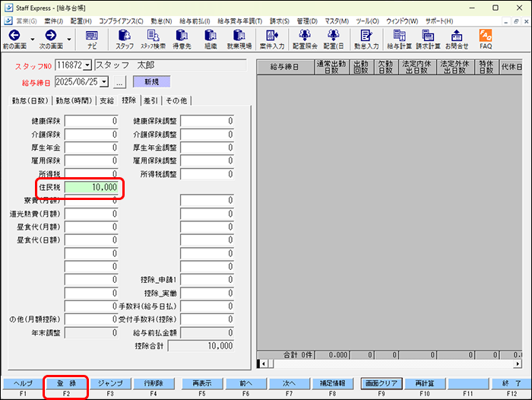This screenshot has width=532, height=400.
Task: Click the 住民税 input field
Action: tap(91, 187)
